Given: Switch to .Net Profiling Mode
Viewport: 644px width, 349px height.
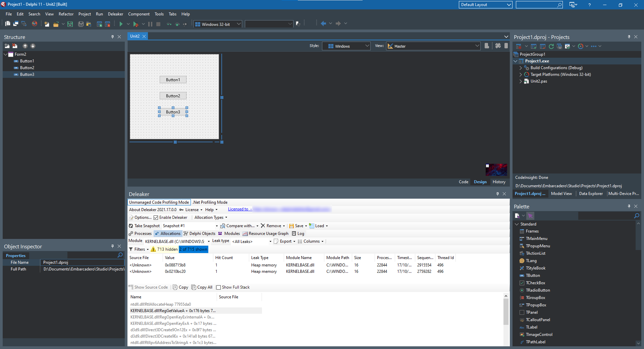Looking at the screenshot, I should (210, 202).
